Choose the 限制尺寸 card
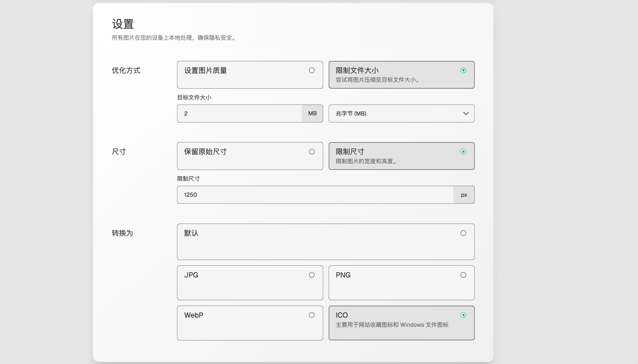Image resolution: width=638 pixels, height=364 pixels. point(401,156)
